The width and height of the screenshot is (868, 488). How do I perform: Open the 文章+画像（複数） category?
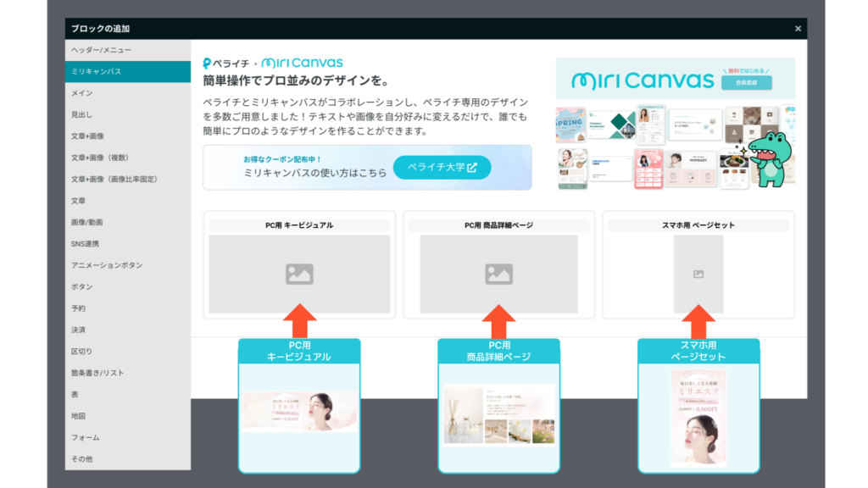[128, 158]
